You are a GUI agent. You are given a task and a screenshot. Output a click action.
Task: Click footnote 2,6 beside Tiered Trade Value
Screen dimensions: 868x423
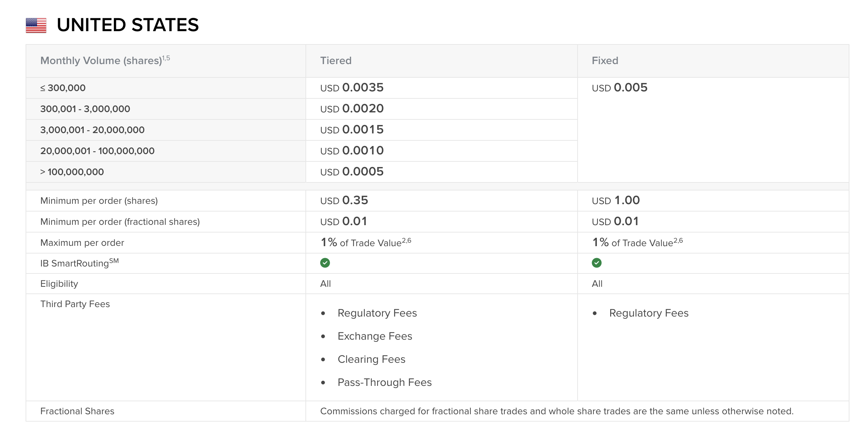click(x=406, y=241)
